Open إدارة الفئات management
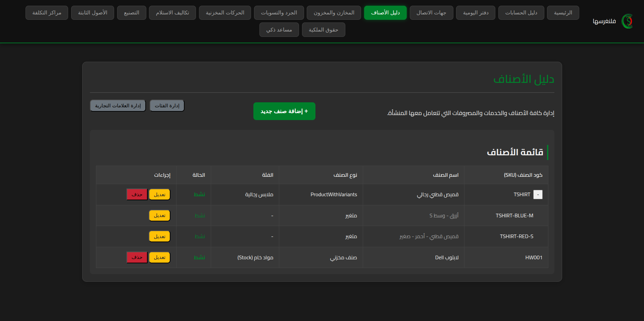644x321 pixels. coord(167,105)
